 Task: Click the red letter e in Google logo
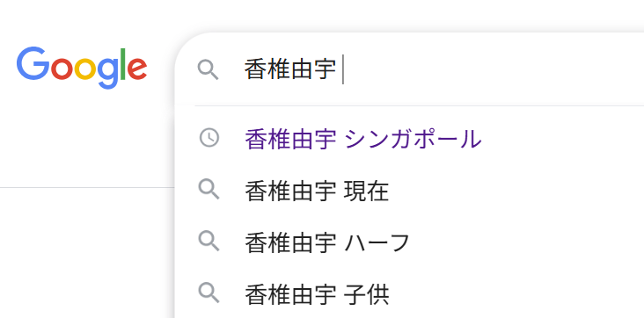point(137,69)
